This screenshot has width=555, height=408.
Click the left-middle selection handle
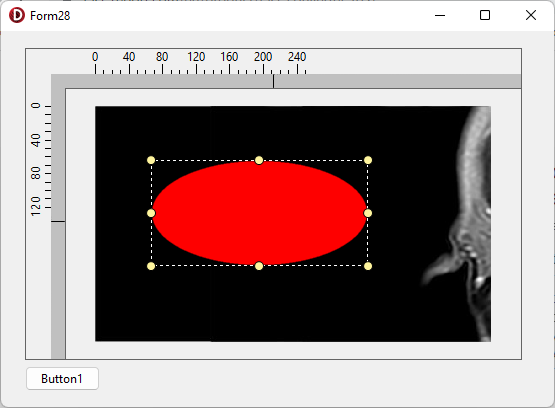point(151,213)
